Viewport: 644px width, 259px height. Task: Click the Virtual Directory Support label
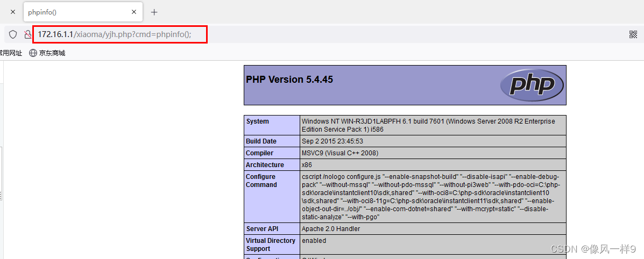pyautogui.click(x=271, y=244)
